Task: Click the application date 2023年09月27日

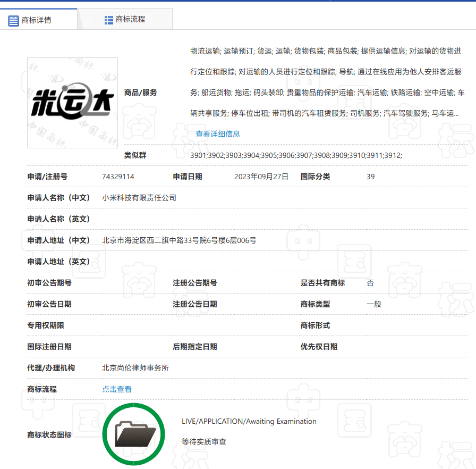Action: (x=261, y=177)
